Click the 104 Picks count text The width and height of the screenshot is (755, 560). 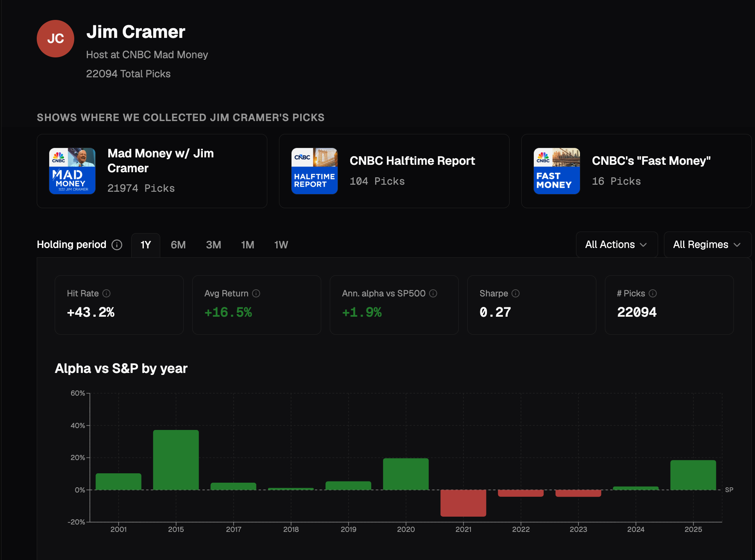coord(377,181)
